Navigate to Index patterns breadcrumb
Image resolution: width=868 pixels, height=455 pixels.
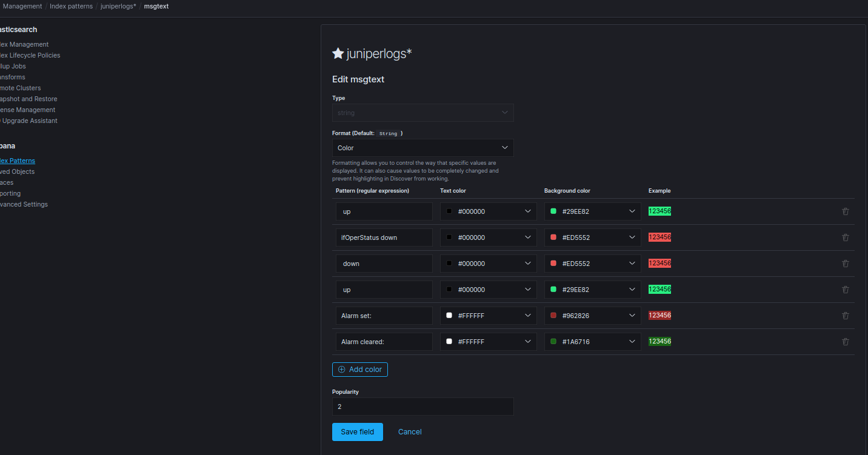72,6
